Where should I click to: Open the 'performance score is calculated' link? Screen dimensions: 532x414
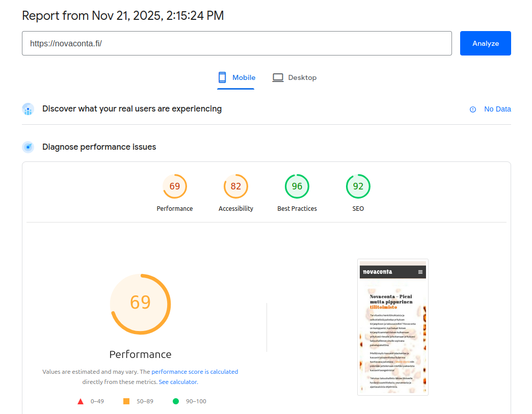(195, 372)
